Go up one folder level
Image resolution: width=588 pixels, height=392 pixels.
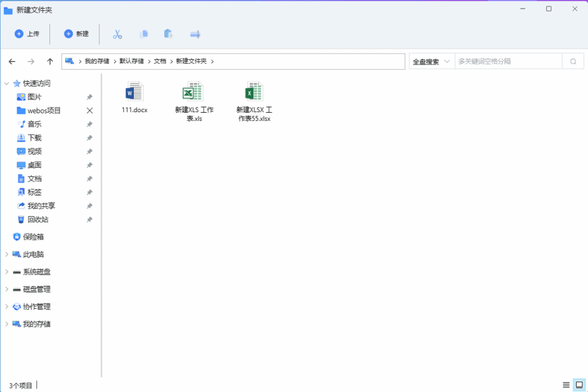pos(50,62)
